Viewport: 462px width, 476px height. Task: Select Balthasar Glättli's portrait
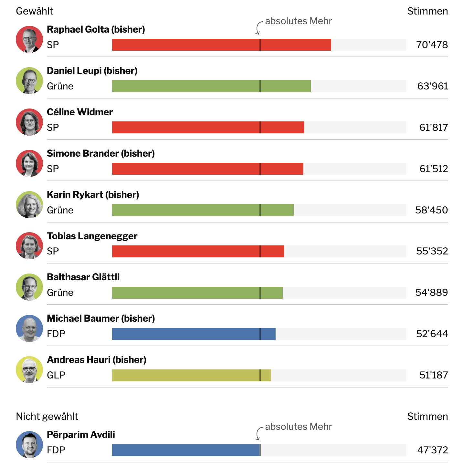pos(29,287)
